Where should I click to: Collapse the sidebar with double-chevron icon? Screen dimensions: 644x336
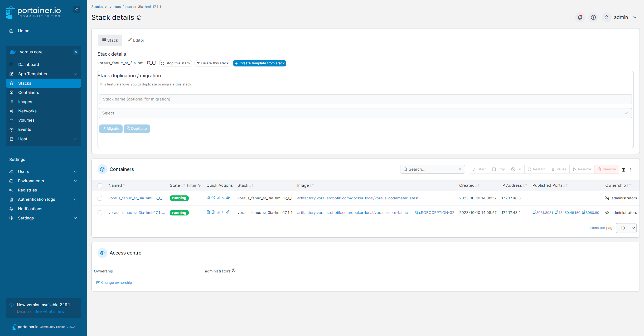[77, 9]
